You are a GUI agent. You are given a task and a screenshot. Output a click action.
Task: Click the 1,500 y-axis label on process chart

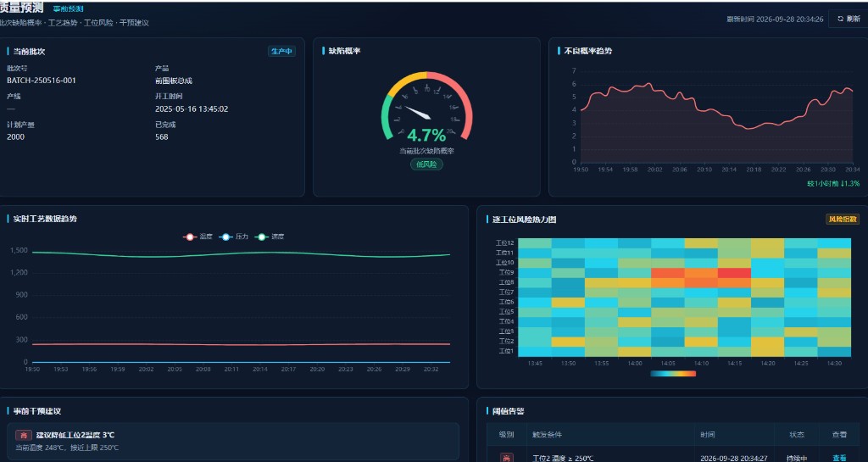(x=19, y=251)
